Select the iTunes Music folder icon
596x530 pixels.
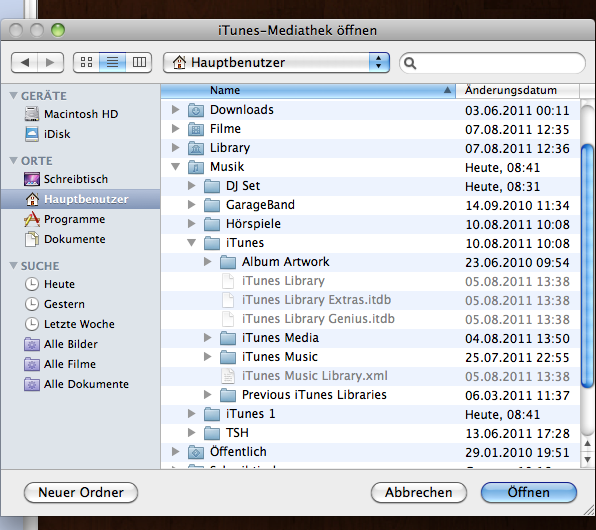coord(228,357)
